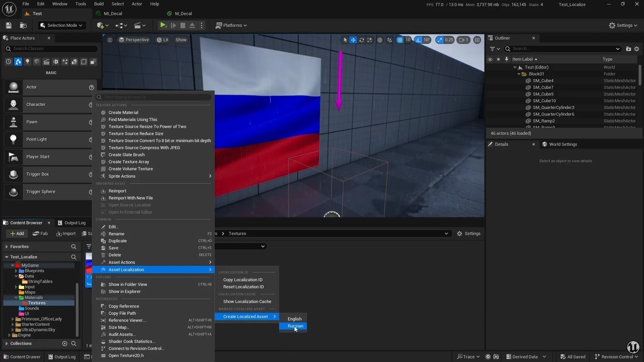The width and height of the screenshot is (644, 362).
Task: Select English as localized asset culture
Action: coord(293,319)
